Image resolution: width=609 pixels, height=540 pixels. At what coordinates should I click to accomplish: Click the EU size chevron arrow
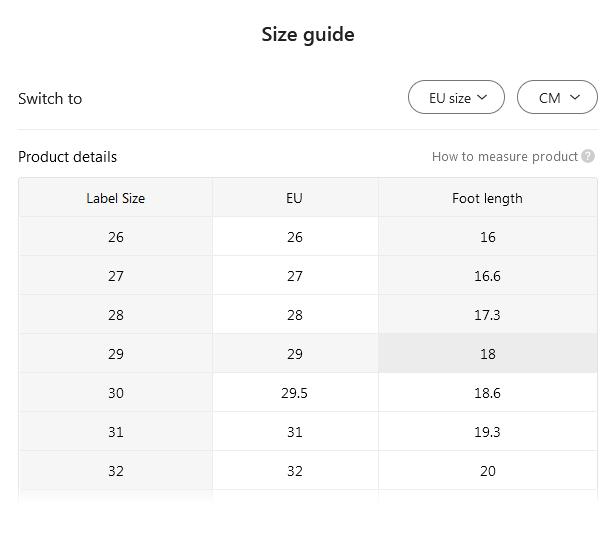pyautogui.click(x=482, y=98)
